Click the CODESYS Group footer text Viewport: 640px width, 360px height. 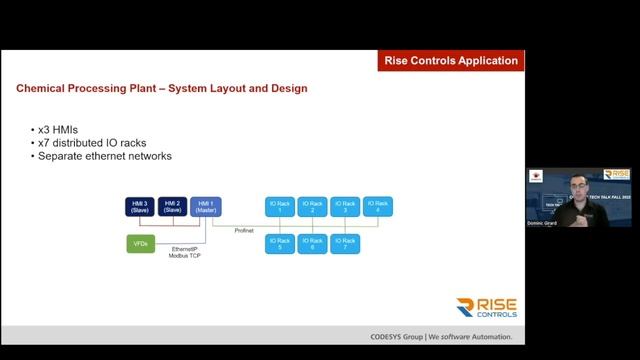(x=441, y=337)
